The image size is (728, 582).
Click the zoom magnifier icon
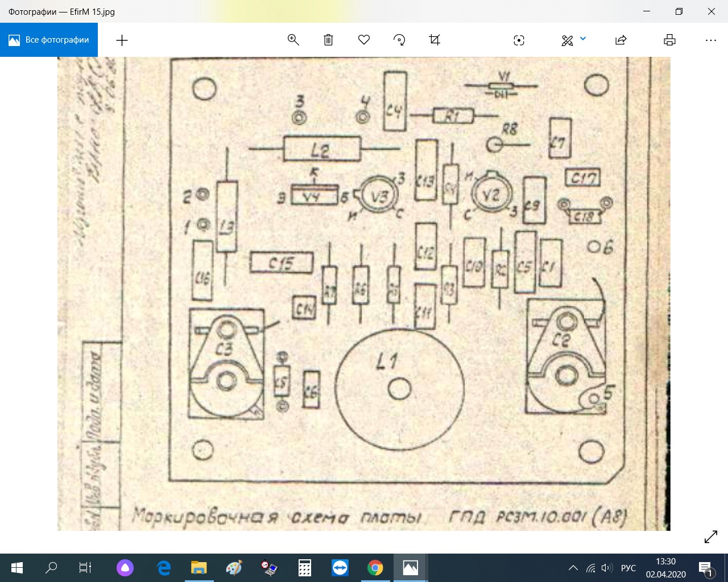(x=293, y=40)
